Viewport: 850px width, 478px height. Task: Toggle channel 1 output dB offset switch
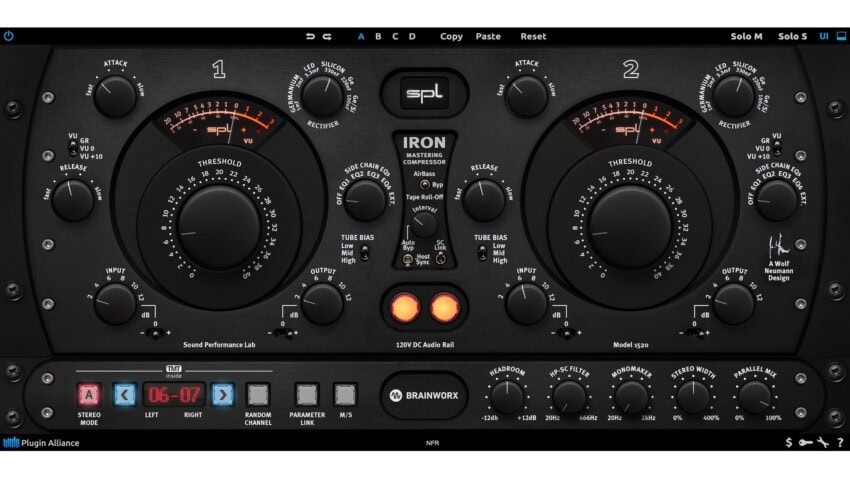click(282, 333)
